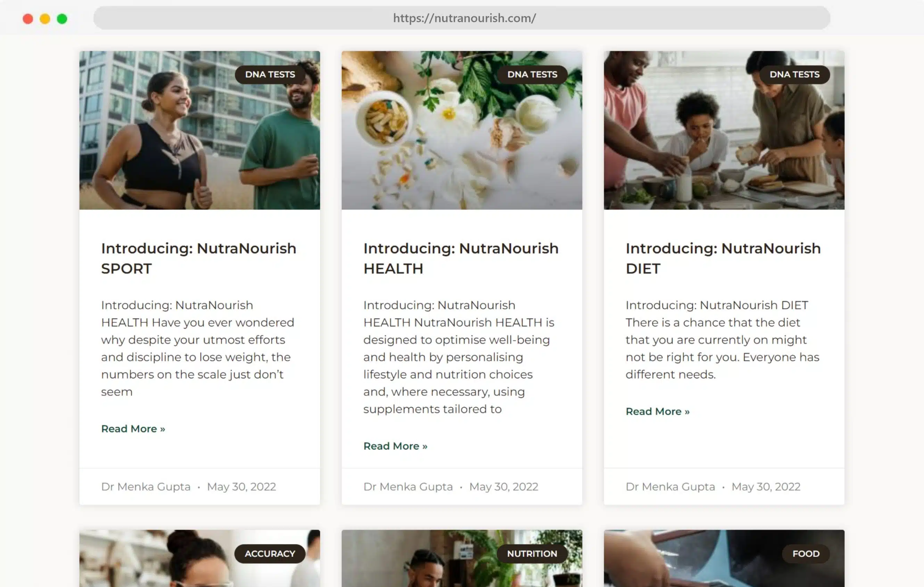924x587 pixels.
Task: Click the ACCURACY category badge
Action: (270, 554)
